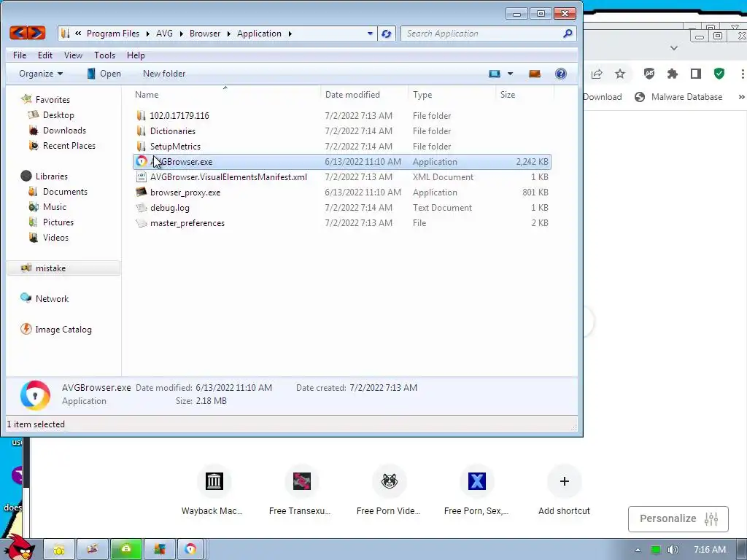Bookmark page with star icon
The width and height of the screenshot is (747, 560).
pyautogui.click(x=620, y=74)
